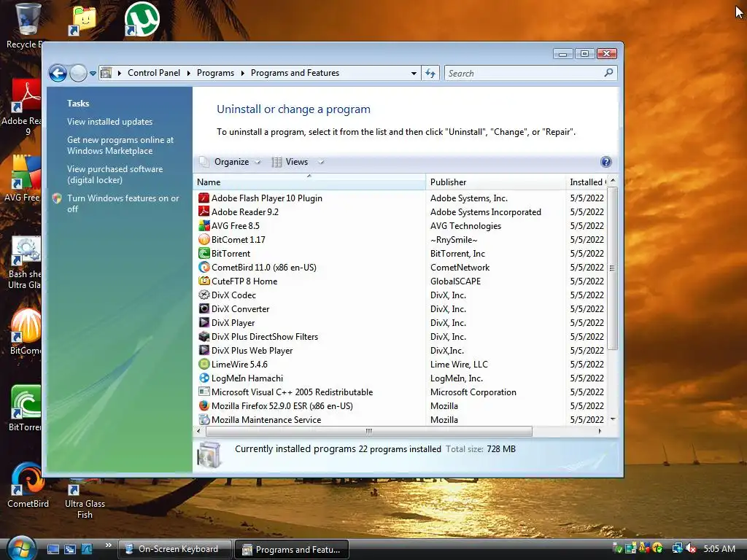Select the Mozilla Maintenance Service icon
The height and width of the screenshot is (560, 747).
coord(204,419)
